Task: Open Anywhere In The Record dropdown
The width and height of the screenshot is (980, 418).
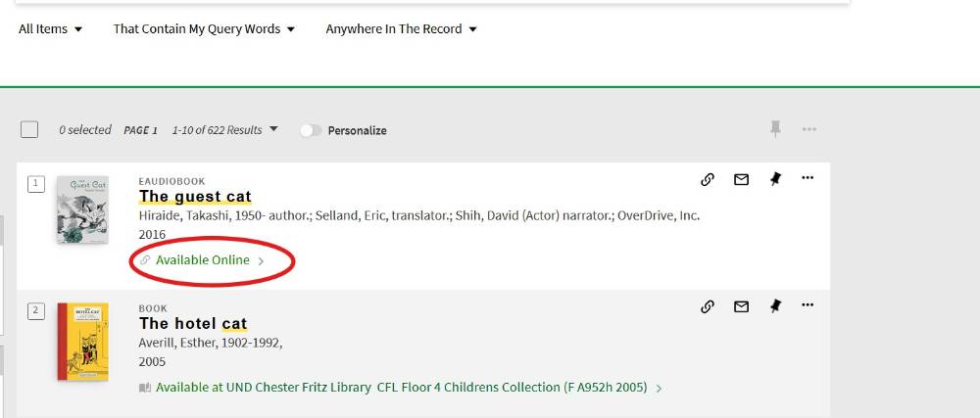Action: tap(401, 29)
